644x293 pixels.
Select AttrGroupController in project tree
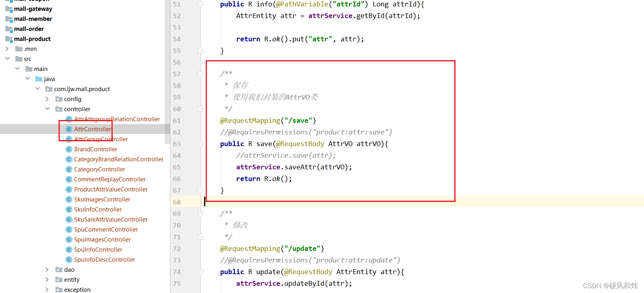pyautogui.click(x=101, y=139)
